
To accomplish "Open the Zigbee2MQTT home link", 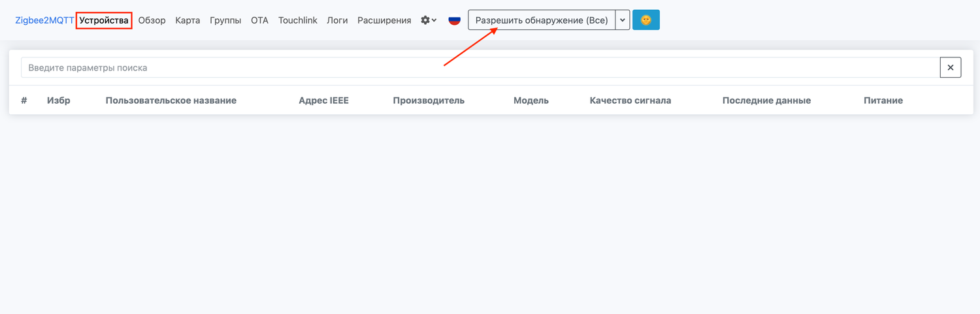I will click(44, 20).
